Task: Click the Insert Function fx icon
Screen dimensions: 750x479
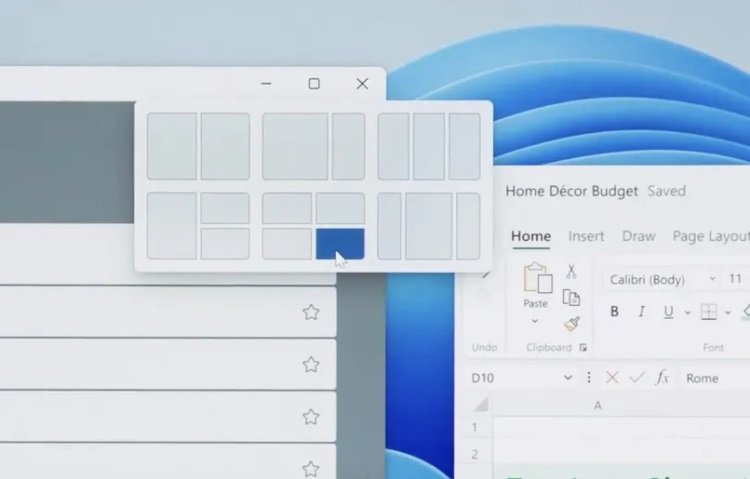Action: pos(662,377)
